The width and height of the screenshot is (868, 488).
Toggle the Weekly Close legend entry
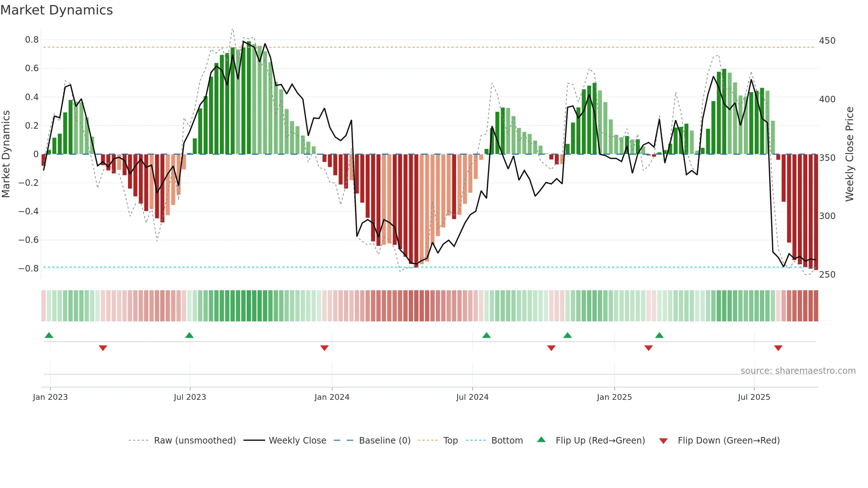[x=285, y=440]
